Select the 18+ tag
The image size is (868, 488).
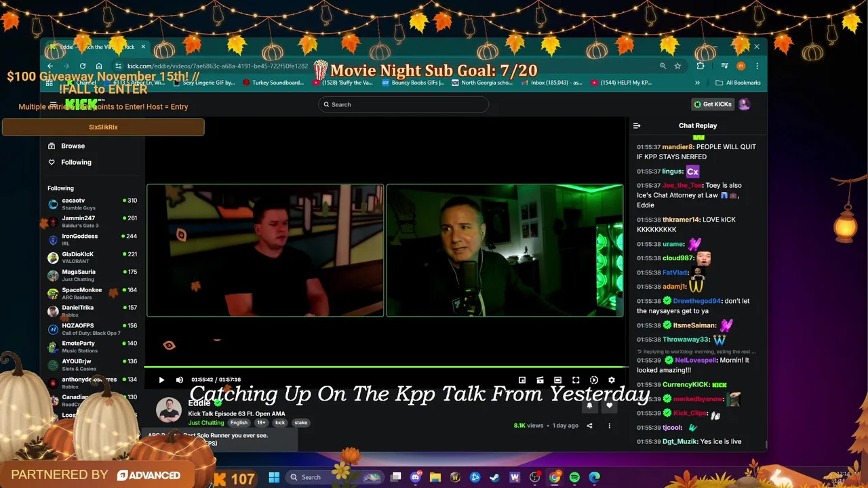point(261,423)
